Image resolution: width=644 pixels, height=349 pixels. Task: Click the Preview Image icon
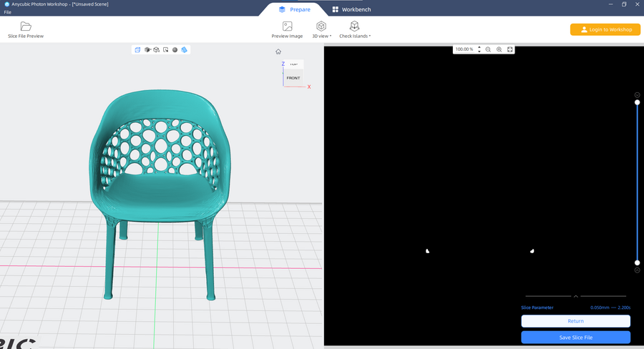(287, 26)
